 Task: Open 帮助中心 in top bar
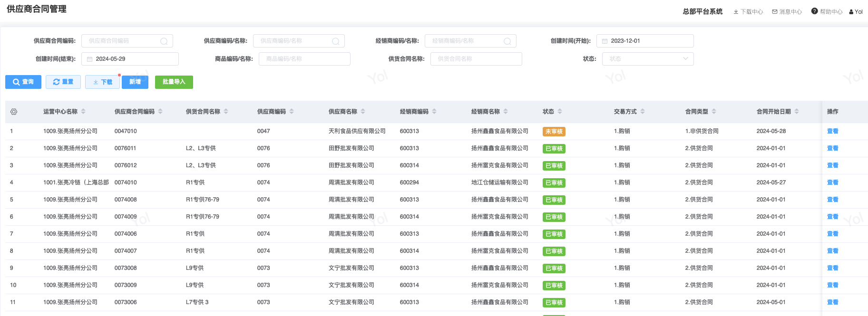tap(827, 12)
